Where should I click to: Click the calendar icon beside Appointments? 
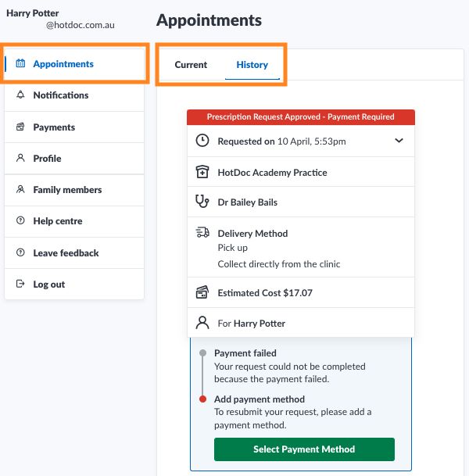pyautogui.click(x=20, y=64)
